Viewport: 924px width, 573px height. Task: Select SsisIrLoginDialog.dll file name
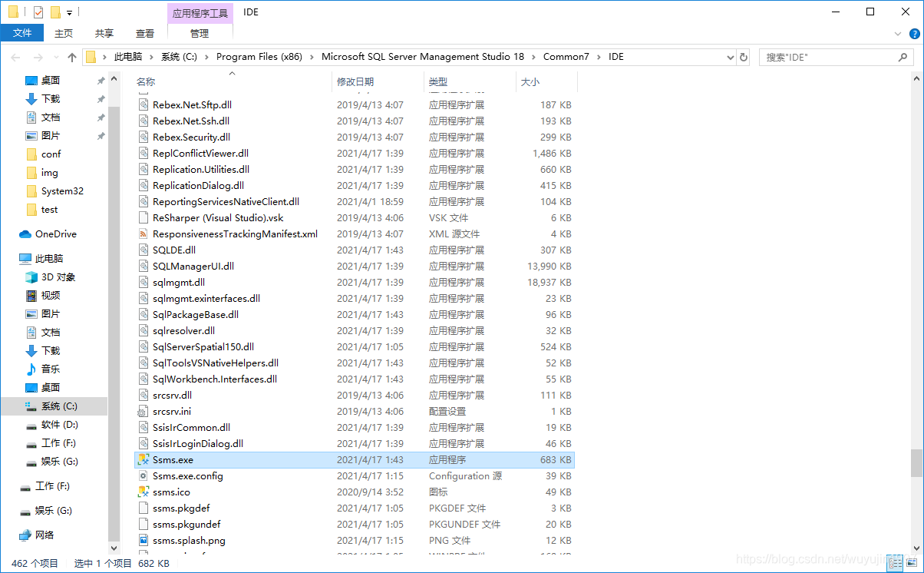click(198, 443)
